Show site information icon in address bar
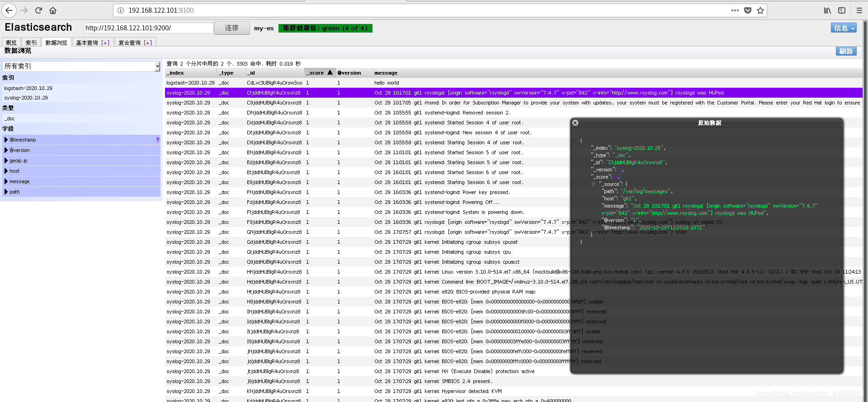 click(x=121, y=10)
